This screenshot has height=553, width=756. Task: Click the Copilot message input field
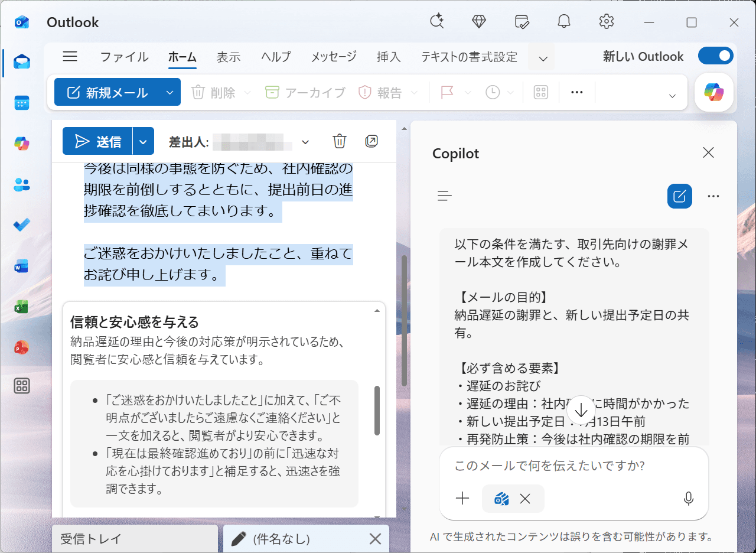point(573,466)
